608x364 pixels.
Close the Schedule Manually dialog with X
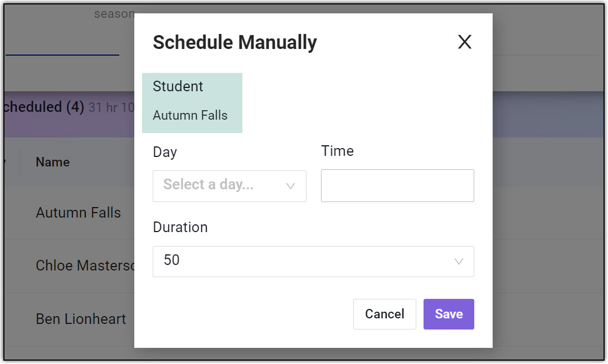(464, 42)
